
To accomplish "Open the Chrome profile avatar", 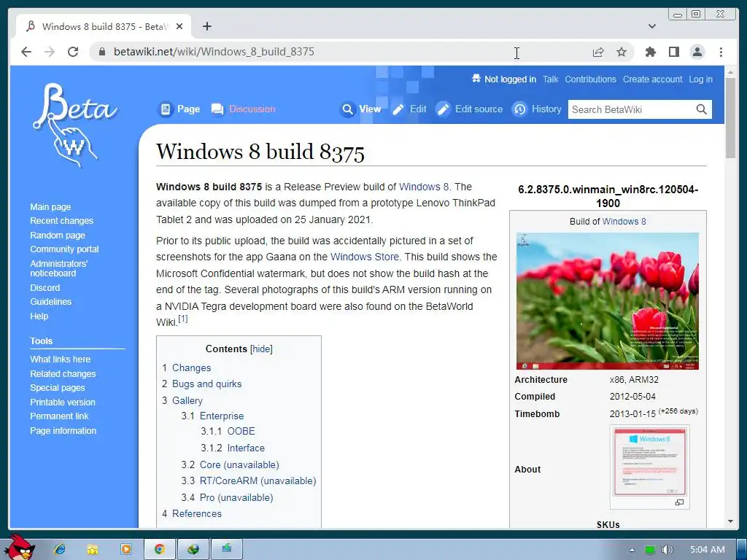I will [697, 52].
